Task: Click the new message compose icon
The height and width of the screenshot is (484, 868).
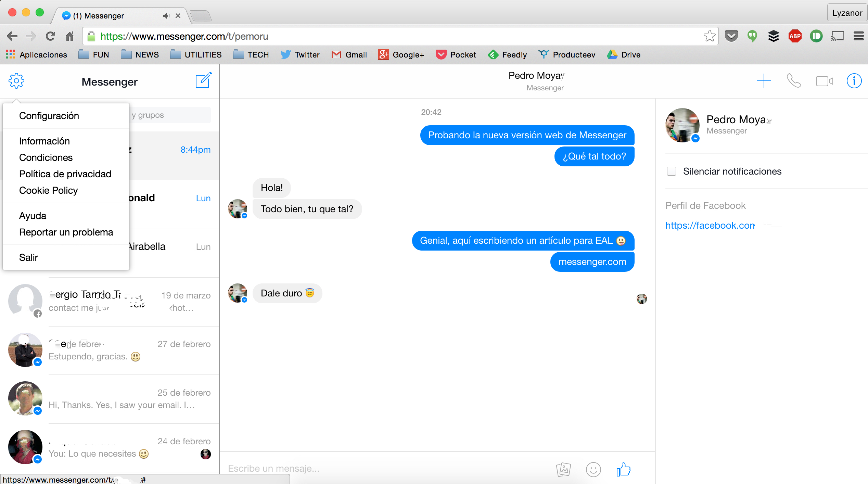Action: coord(203,81)
